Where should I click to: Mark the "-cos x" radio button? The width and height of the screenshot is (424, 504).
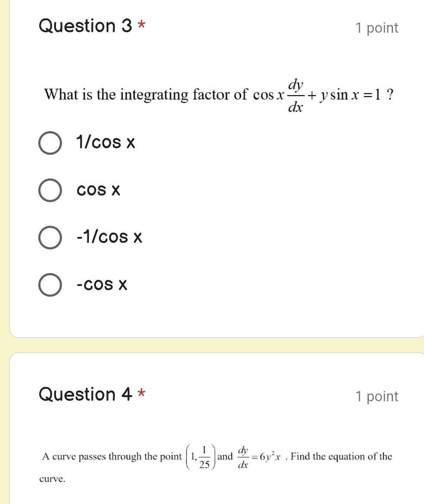[50, 285]
